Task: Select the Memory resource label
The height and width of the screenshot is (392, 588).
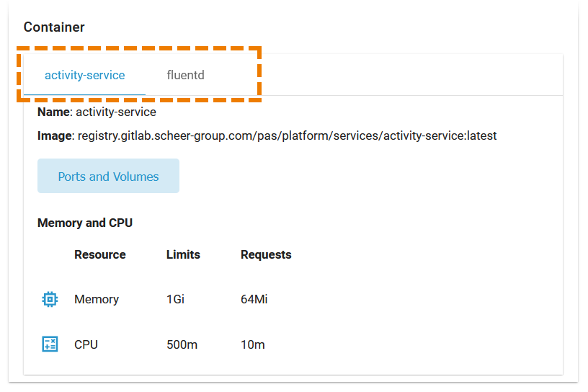Action: [97, 299]
